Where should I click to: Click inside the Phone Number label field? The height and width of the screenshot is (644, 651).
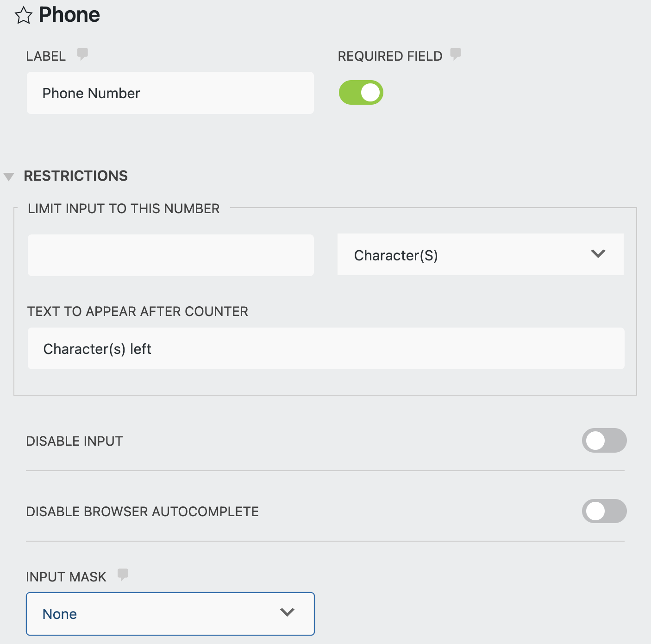click(x=170, y=93)
